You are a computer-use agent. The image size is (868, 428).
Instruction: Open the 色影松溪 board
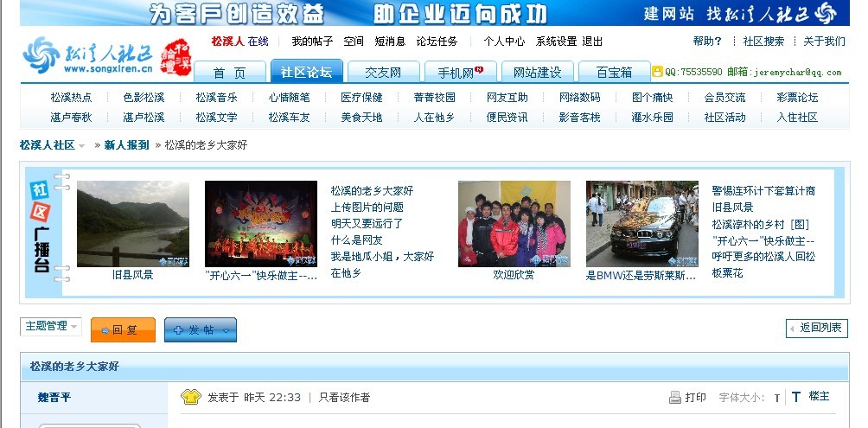tap(144, 98)
